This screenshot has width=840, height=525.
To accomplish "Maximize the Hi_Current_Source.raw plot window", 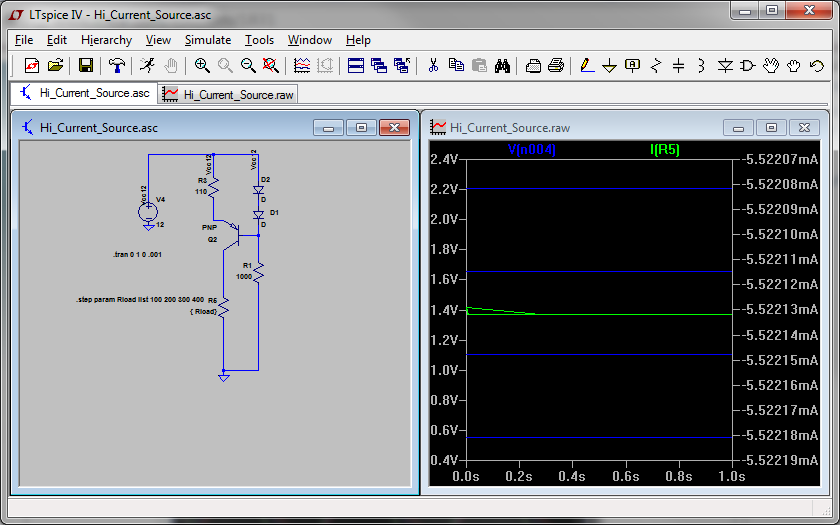I will [x=771, y=128].
